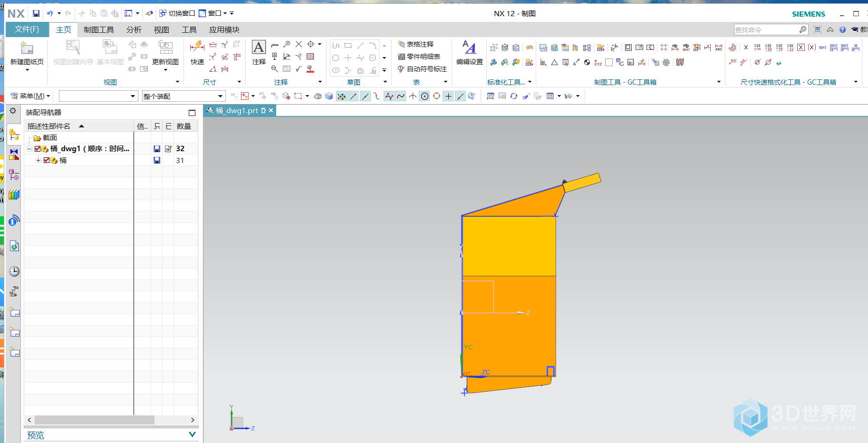Open the empty selection filter combo box
868x443 pixels.
[98, 96]
